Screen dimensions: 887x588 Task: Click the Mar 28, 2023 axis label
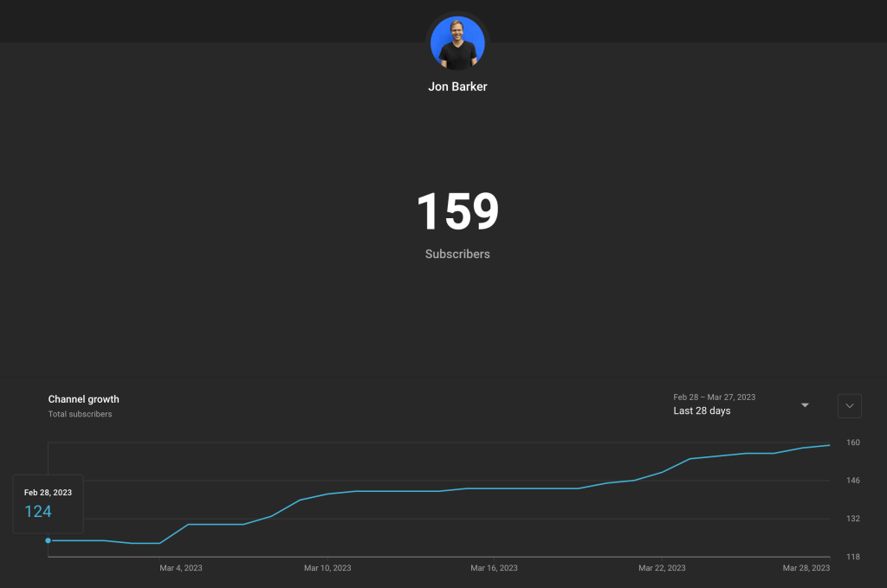pos(806,568)
